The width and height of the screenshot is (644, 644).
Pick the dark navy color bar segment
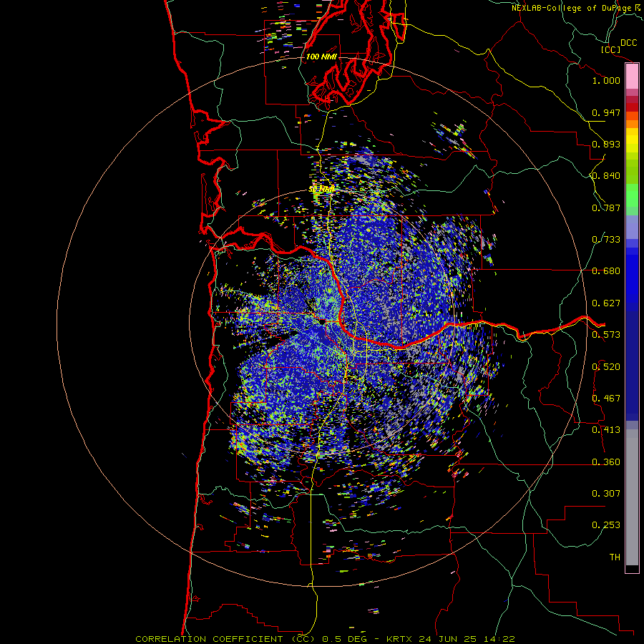coord(632,366)
